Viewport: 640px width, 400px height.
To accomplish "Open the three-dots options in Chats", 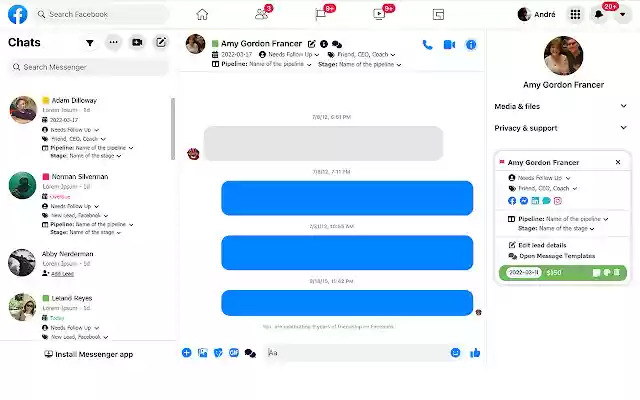I will pyautogui.click(x=113, y=42).
